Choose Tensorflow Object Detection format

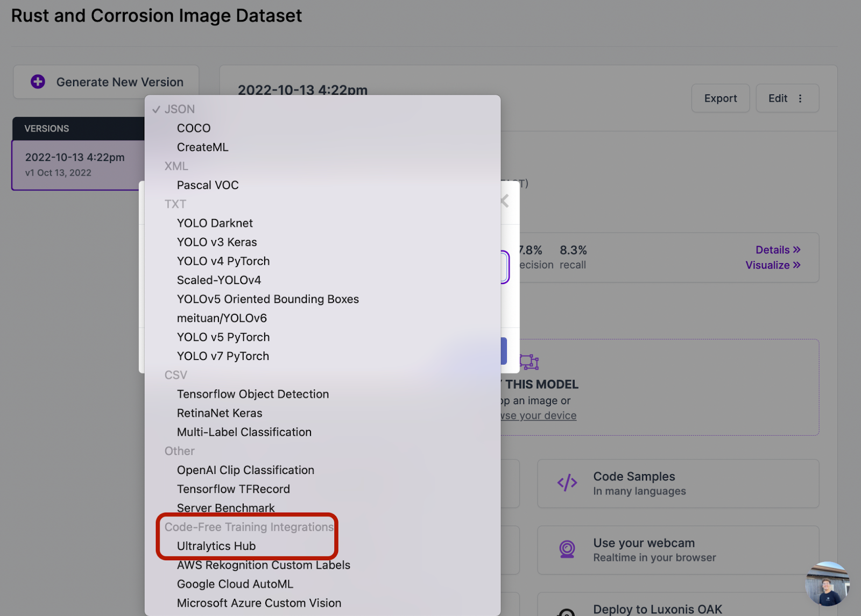253,394
